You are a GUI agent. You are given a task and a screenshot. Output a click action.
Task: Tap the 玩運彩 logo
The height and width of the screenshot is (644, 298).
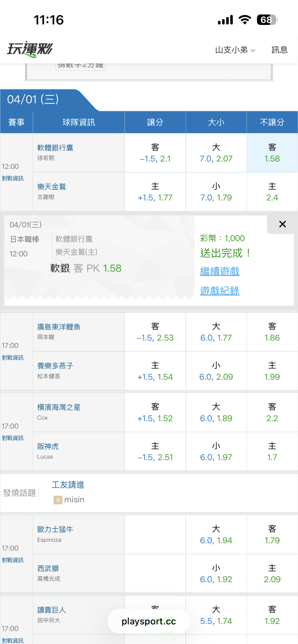coord(30,49)
